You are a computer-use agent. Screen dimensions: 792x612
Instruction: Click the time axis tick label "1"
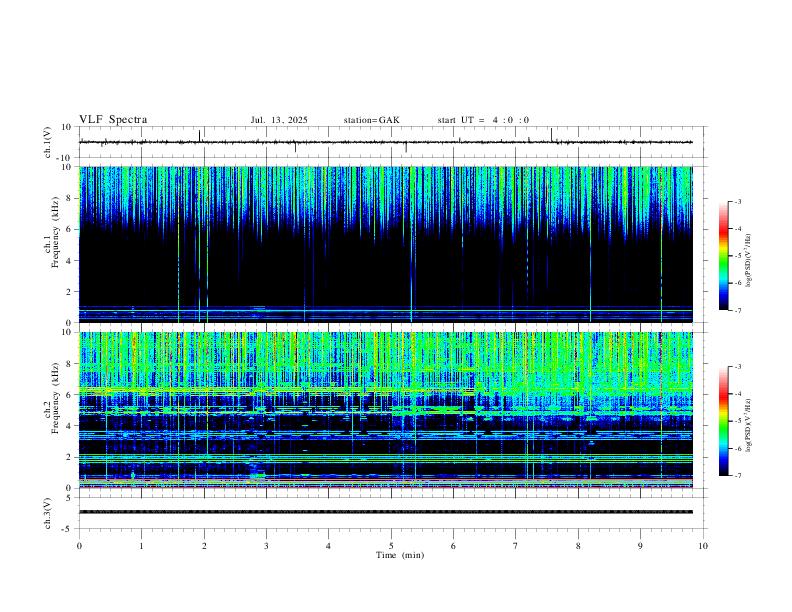tap(141, 546)
